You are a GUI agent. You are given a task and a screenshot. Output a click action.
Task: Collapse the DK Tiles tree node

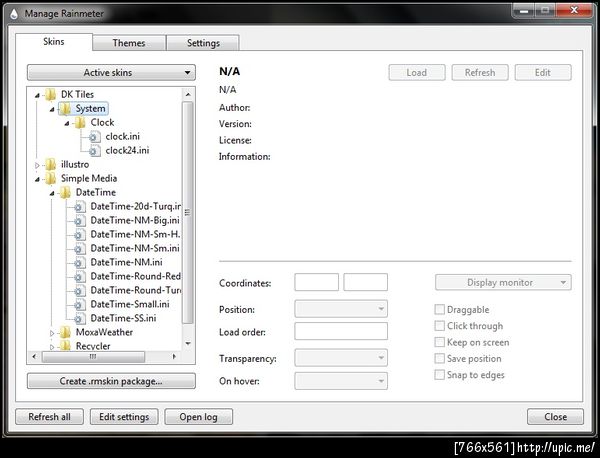point(37,95)
